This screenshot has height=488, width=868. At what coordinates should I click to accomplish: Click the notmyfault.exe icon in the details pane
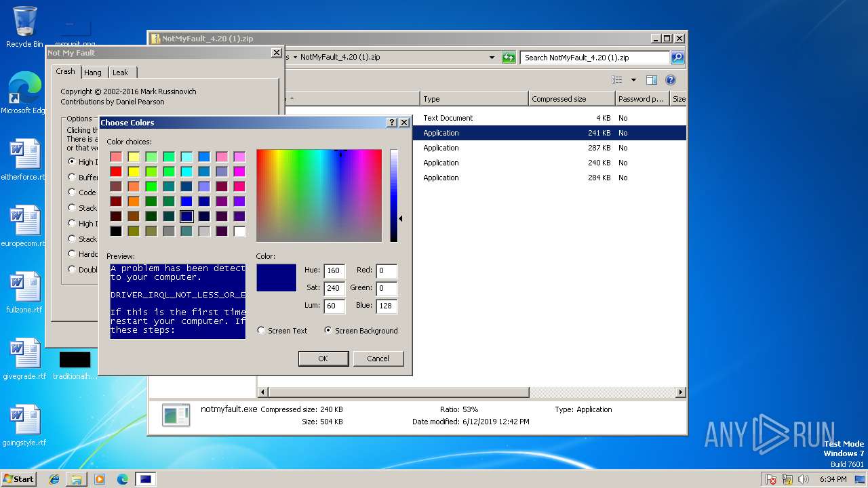(176, 415)
